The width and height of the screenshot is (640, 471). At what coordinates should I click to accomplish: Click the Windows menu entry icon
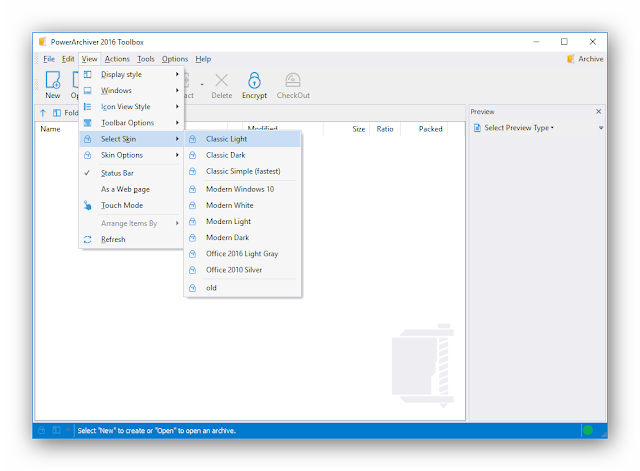click(87, 91)
